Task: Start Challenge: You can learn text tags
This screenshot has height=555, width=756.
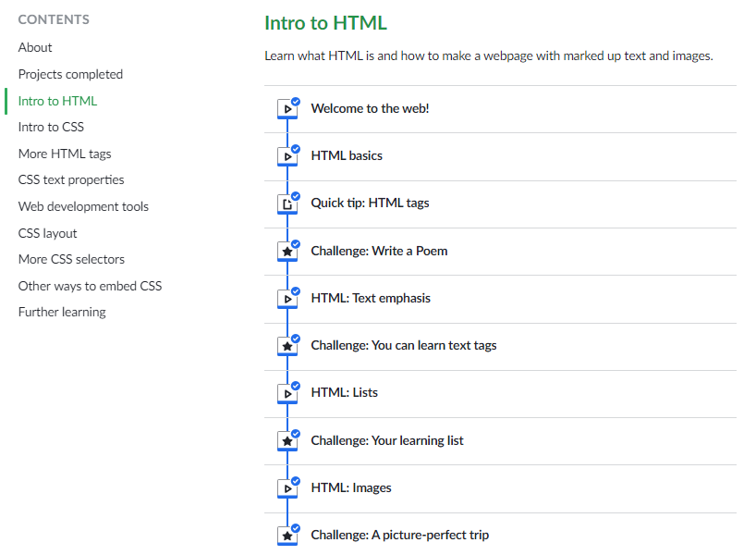Action: coord(404,345)
